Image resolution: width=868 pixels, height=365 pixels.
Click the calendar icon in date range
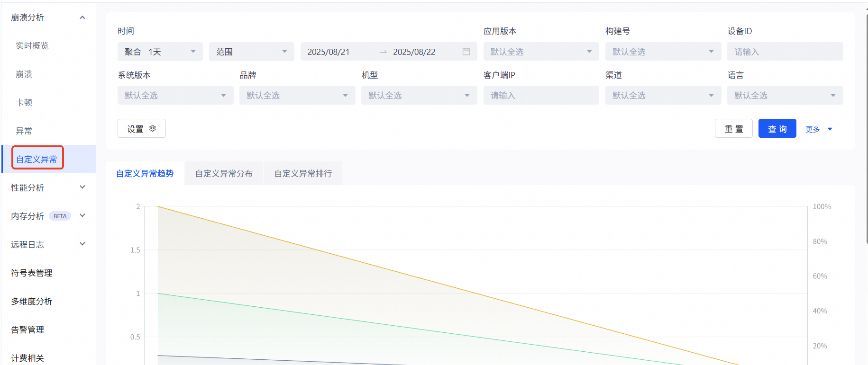point(466,52)
